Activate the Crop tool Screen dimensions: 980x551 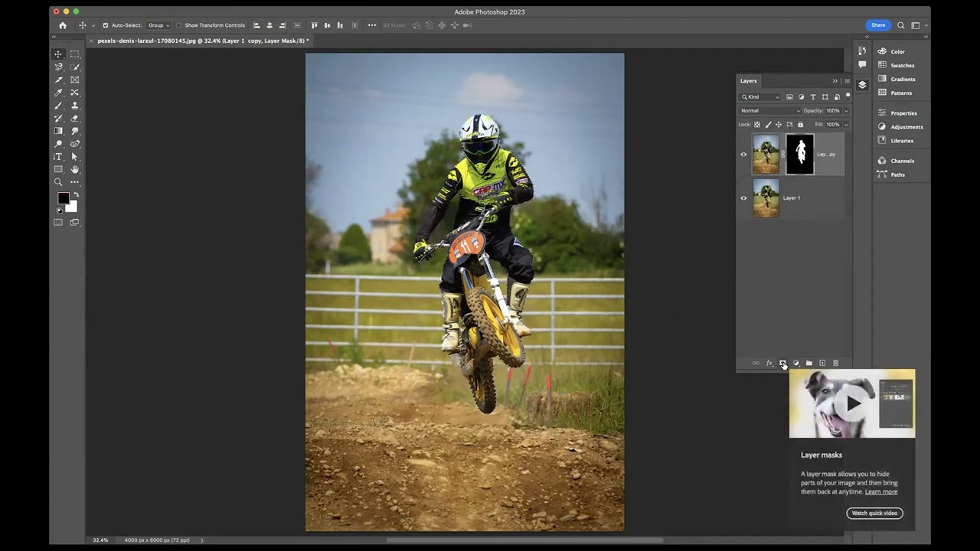tap(58, 80)
